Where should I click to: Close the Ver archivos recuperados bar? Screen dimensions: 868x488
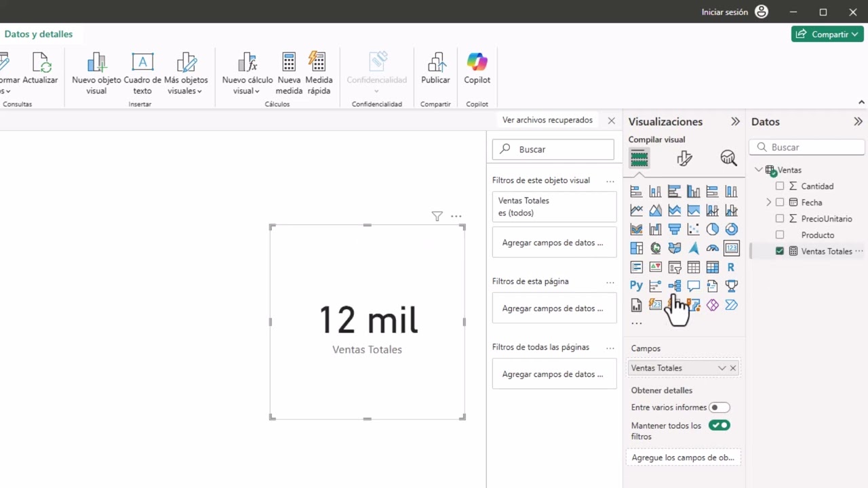(x=612, y=120)
